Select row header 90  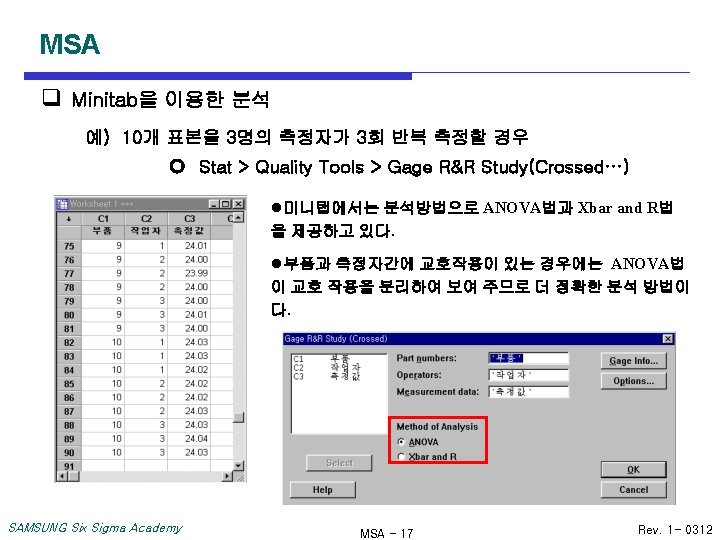pyautogui.click(x=69, y=453)
